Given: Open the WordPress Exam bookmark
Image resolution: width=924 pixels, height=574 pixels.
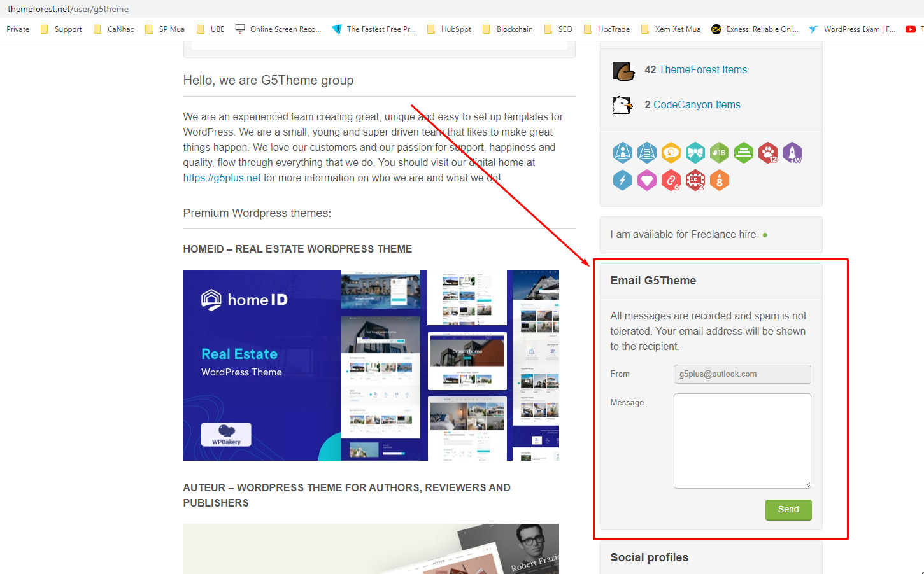Looking at the screenshot, I should tap(852, 29).
